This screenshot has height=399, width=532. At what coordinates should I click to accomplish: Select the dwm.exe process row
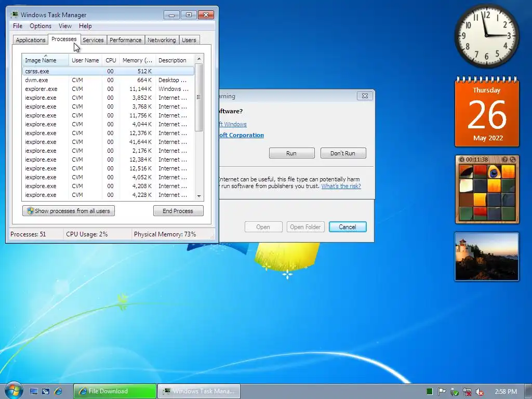point(108,80)
